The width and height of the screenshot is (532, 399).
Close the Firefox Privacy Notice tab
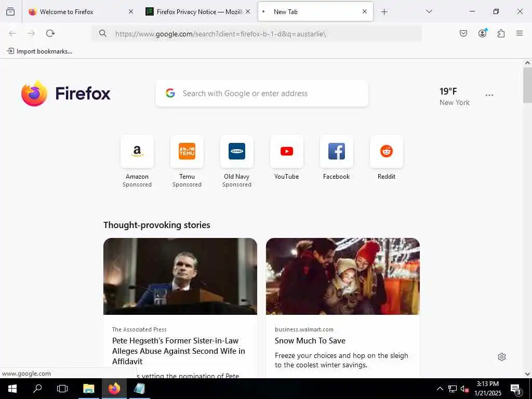point(248,11)
